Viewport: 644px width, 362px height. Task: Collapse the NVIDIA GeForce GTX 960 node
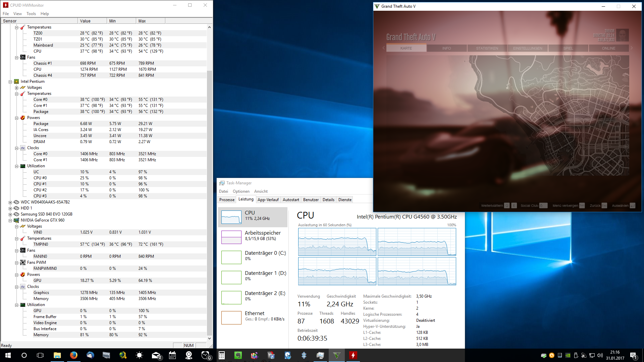coord(10,220)
